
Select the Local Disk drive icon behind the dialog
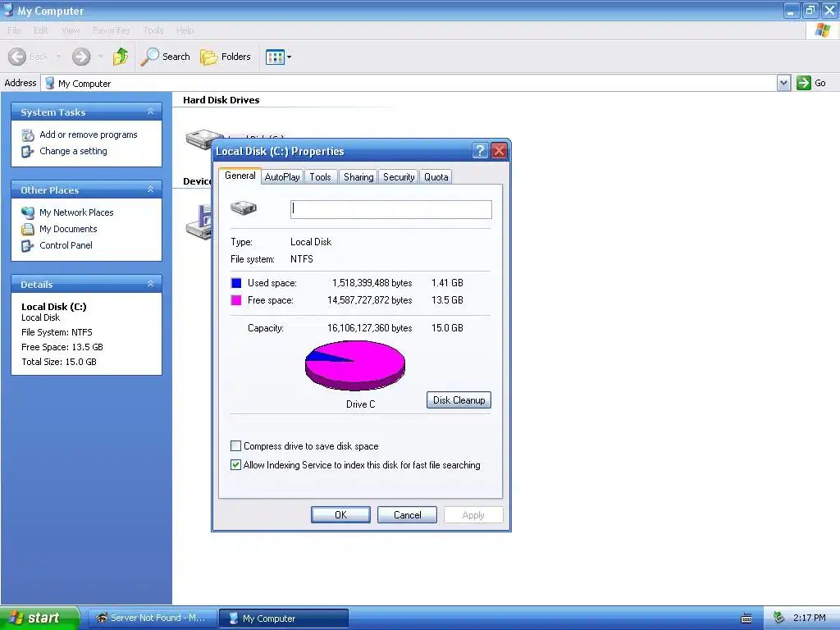point(199,139)
